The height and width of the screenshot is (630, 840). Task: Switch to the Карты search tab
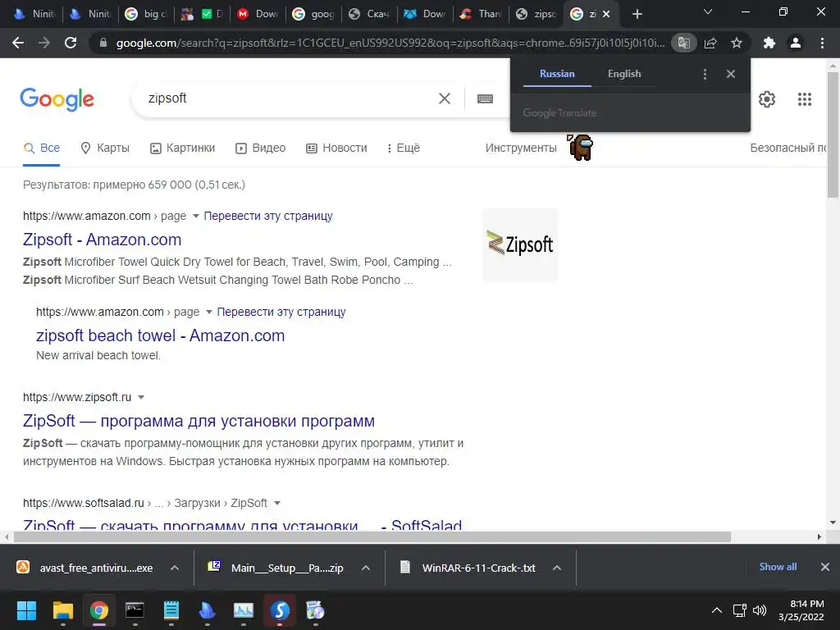point(105,148)
